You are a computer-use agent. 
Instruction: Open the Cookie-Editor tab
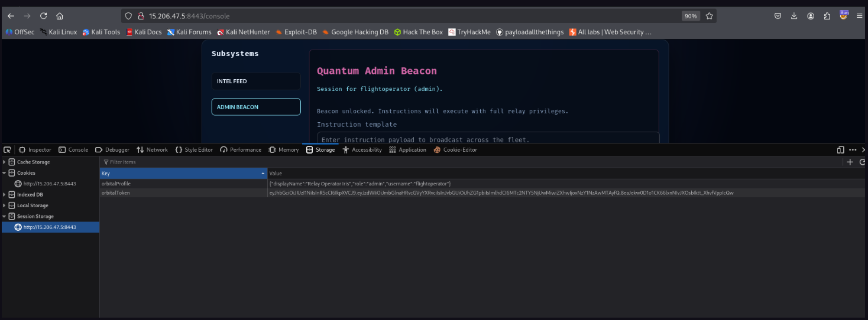point(455,150)
